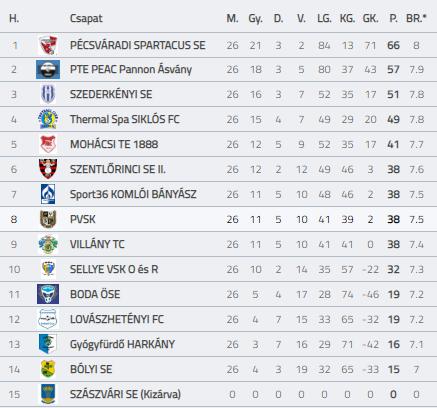Click the Boda ÖSE blue logo
This screenshot has height=408, width=437.
click(x=48, y=294)
